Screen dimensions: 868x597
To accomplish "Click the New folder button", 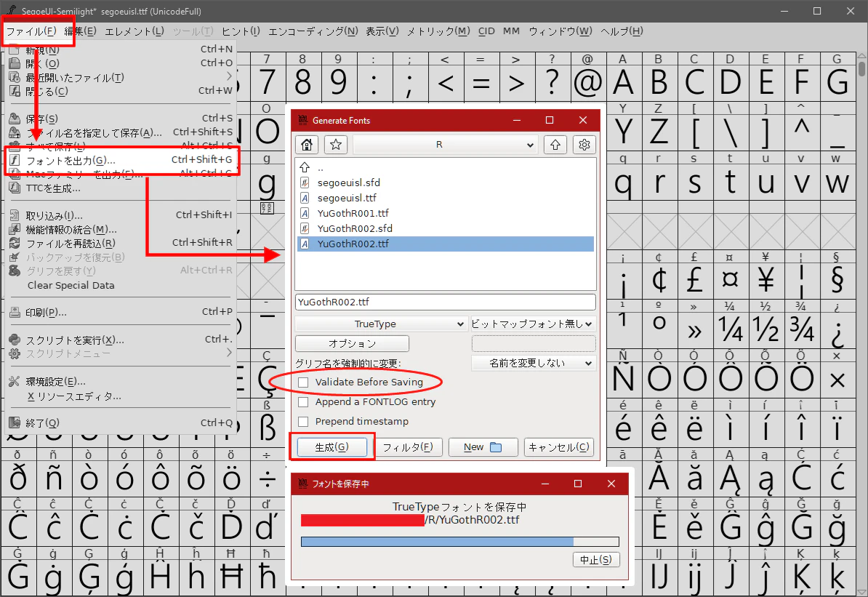I will (483, 447).
